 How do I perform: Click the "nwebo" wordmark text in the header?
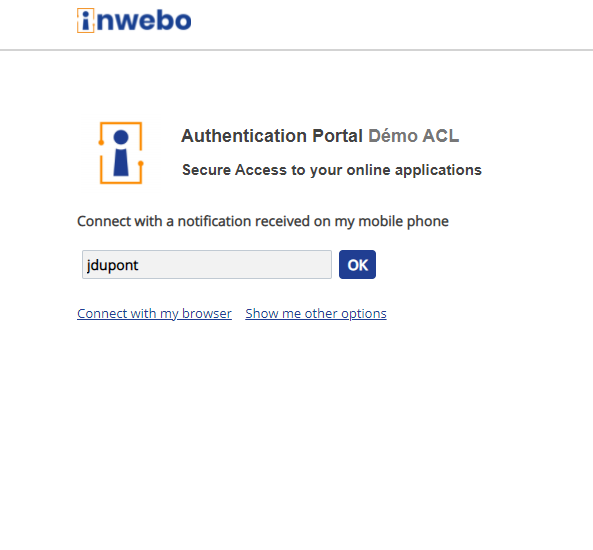click(x=144, y=21)
